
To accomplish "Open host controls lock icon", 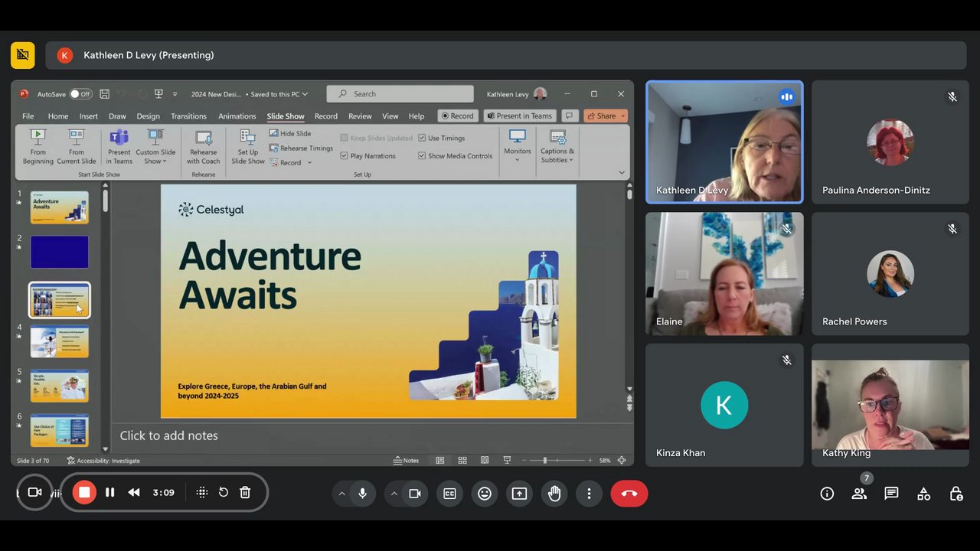I will (x=955, y=494).
